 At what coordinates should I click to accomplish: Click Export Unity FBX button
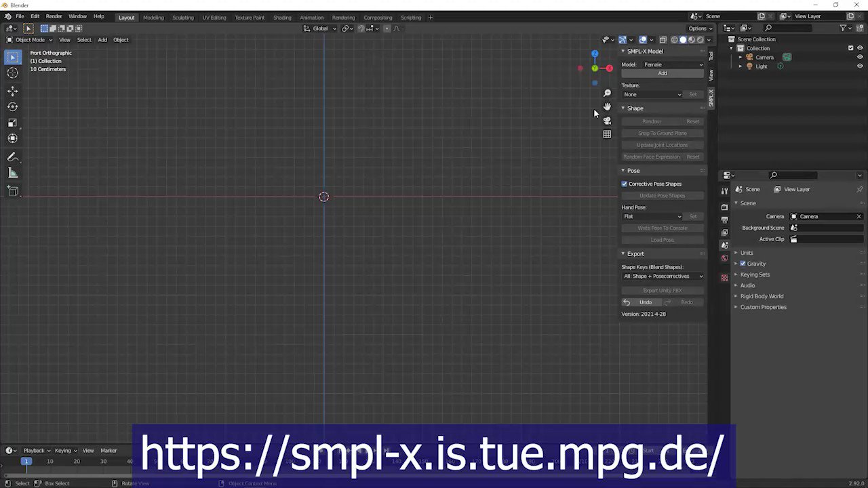coord(663,290)
